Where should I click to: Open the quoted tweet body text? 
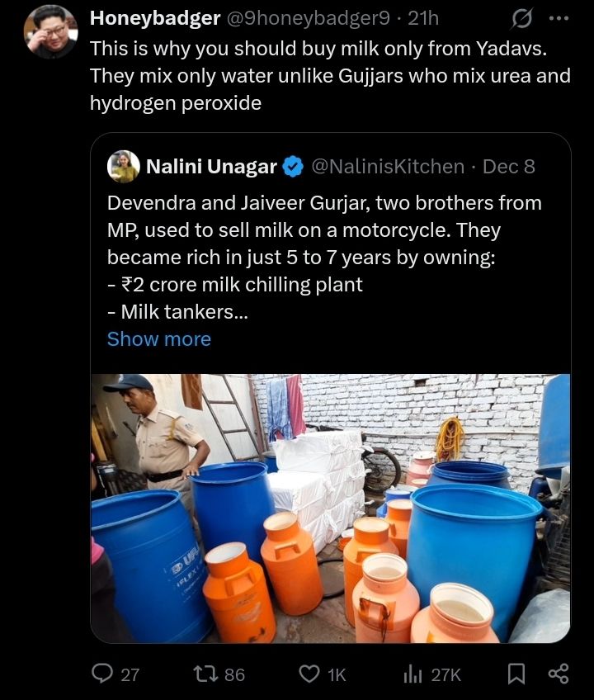(x=324, y=257)
